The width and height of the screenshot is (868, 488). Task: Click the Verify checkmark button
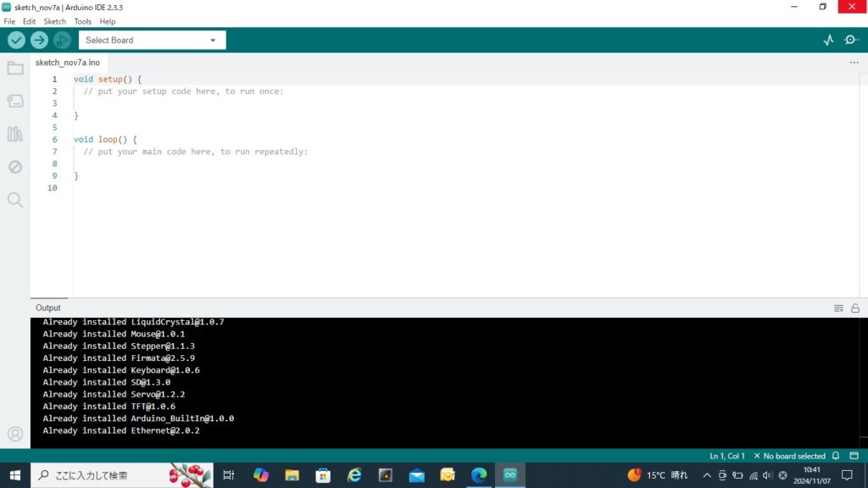pyautogui.click(x=16, y=40)
